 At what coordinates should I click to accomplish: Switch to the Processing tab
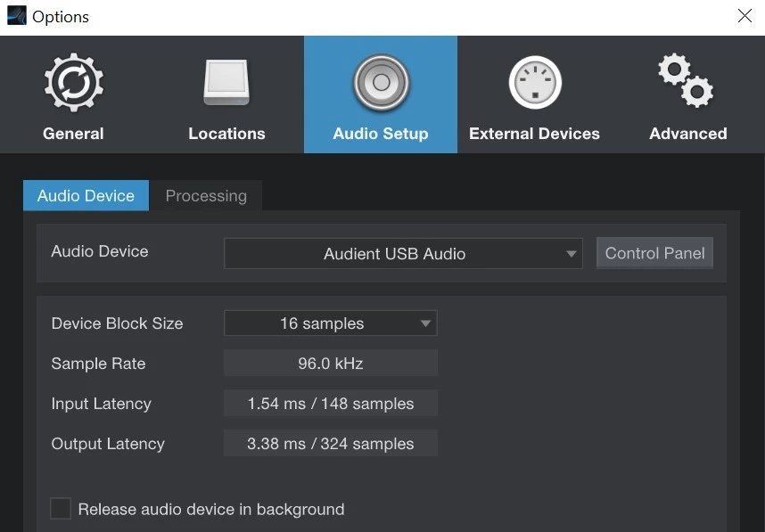(x=206, y=195)
